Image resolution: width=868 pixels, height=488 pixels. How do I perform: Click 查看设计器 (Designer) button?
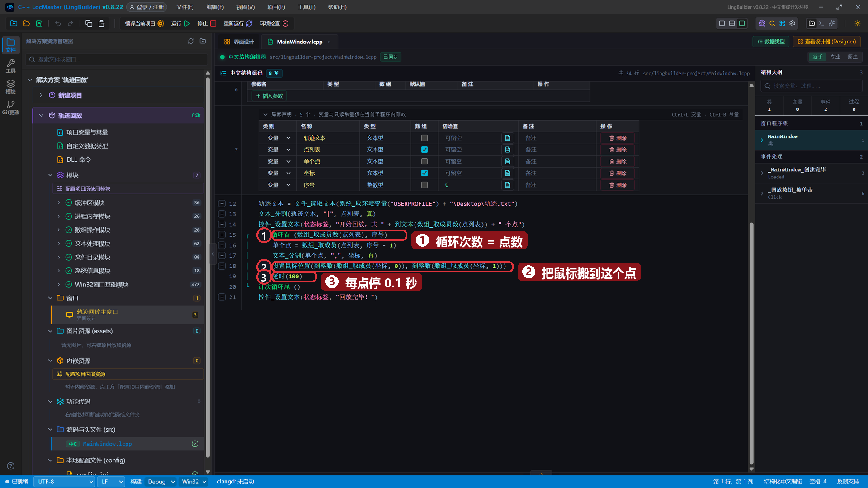pos(826,42)
